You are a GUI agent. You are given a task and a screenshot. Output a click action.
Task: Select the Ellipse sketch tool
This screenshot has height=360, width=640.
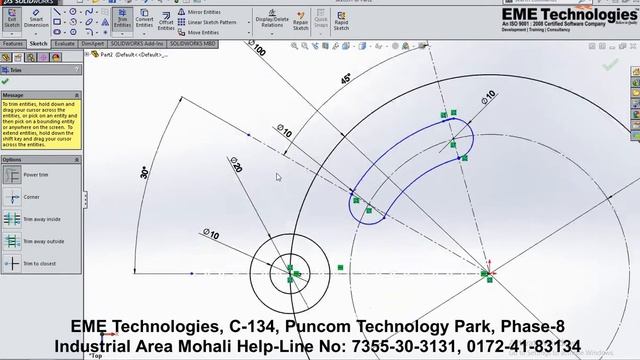(89, 22)
